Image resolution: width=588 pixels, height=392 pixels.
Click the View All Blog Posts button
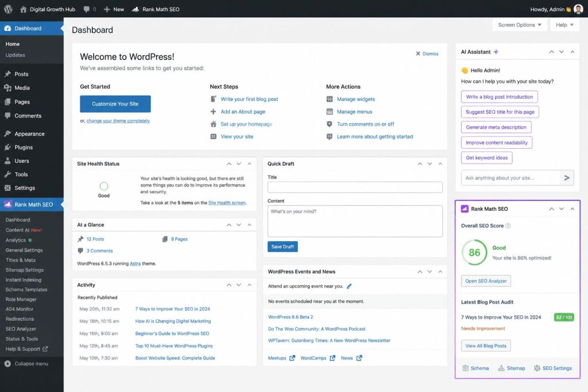pos(486,346)
